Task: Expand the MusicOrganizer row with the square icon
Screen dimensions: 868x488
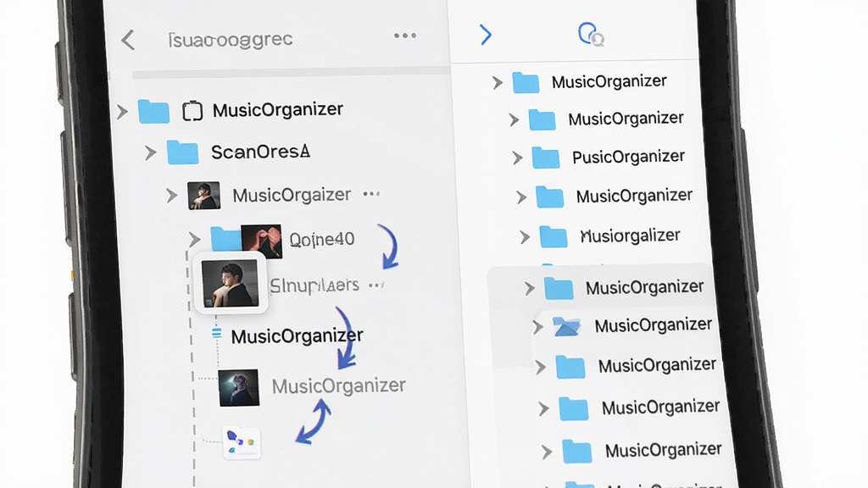Action: pos(122,112)
